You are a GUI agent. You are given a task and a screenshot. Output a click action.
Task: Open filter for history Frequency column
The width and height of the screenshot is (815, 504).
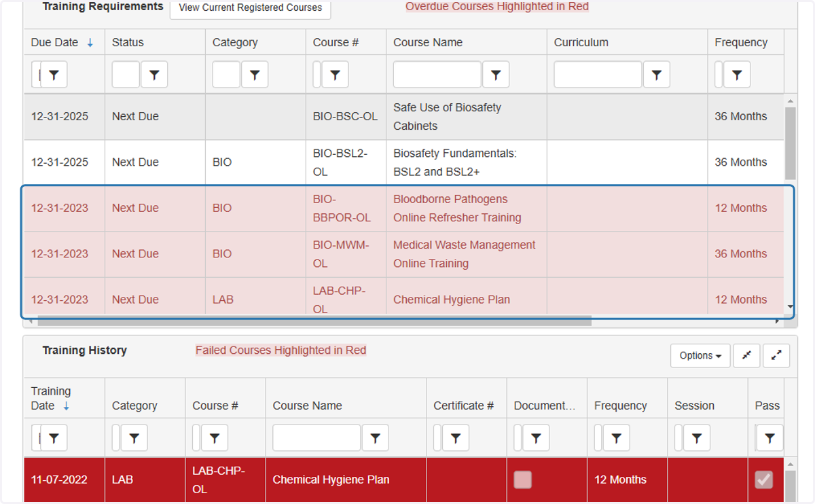[616, 438]
